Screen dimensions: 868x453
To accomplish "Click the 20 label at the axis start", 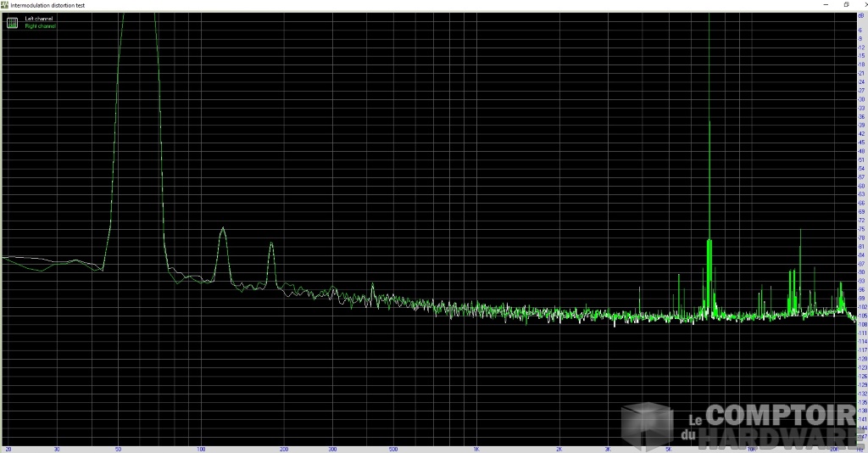I will click(8, 448).
